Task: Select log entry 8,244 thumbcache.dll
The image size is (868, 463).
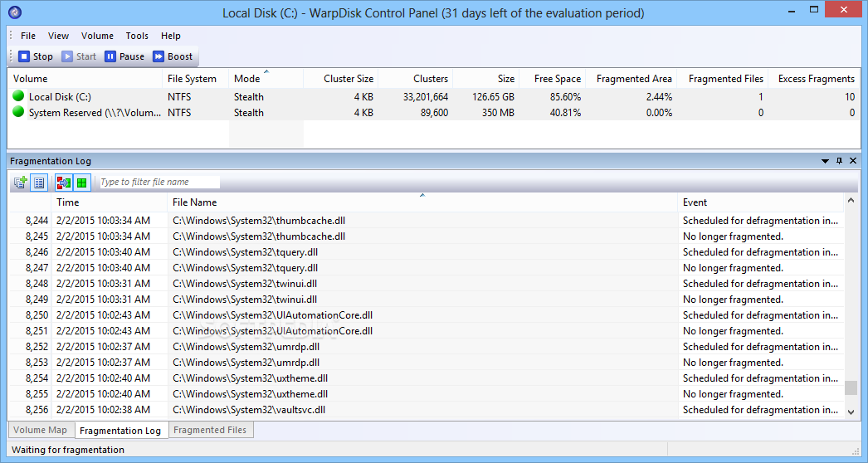Action: [427, 221]
